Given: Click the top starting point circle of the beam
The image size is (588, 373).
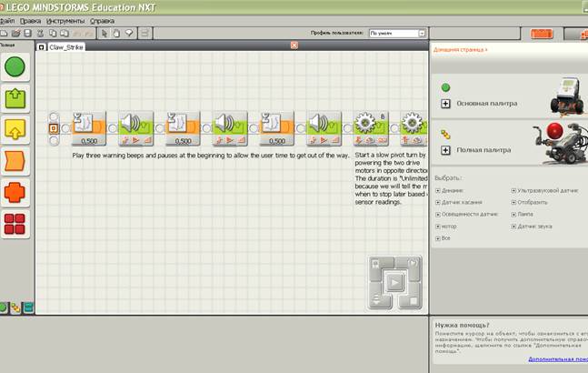Looking at the screenshot, I should coord(54,116).
